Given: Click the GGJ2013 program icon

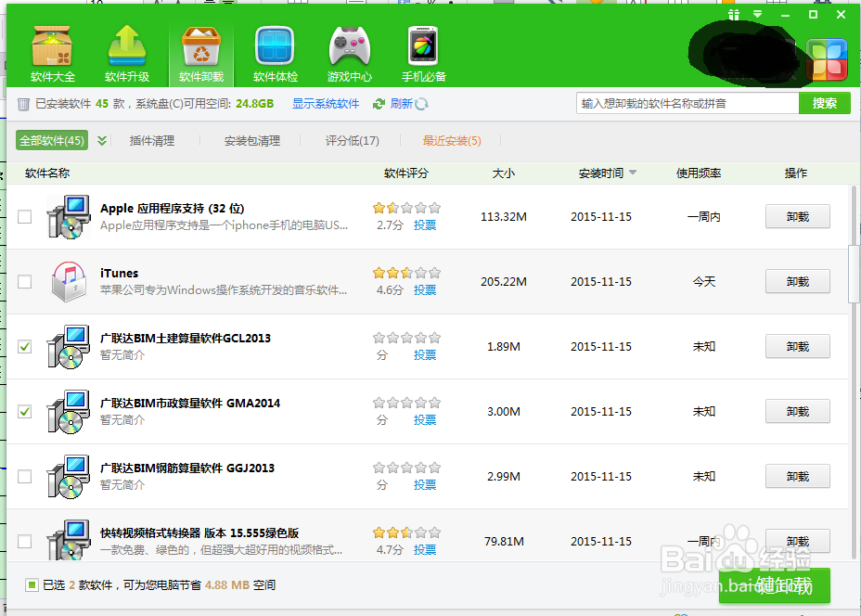Looking at the screenshot, I should coord(69,476).
